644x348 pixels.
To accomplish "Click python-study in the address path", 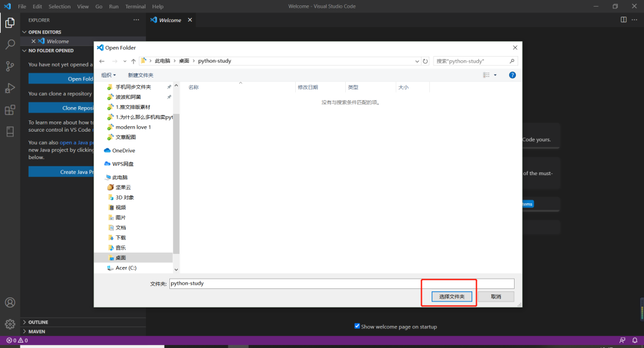I will 215,61.
